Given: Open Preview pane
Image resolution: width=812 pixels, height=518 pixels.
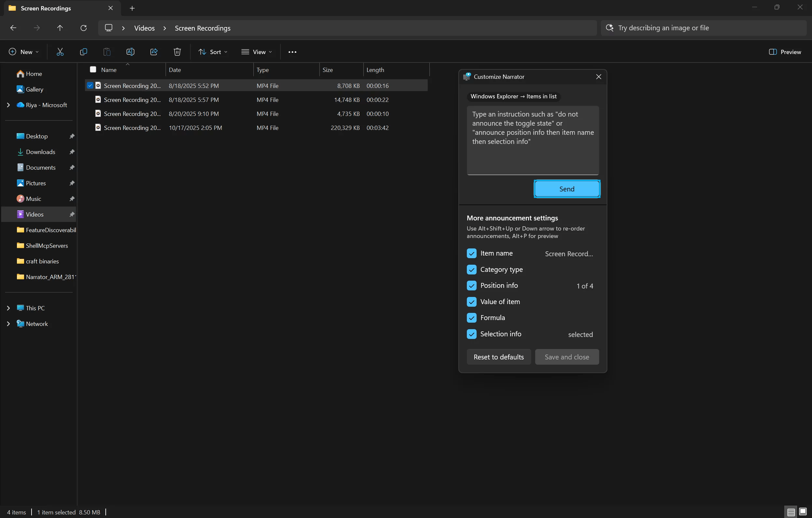Looking at the screenshot, I should point(785,52).
